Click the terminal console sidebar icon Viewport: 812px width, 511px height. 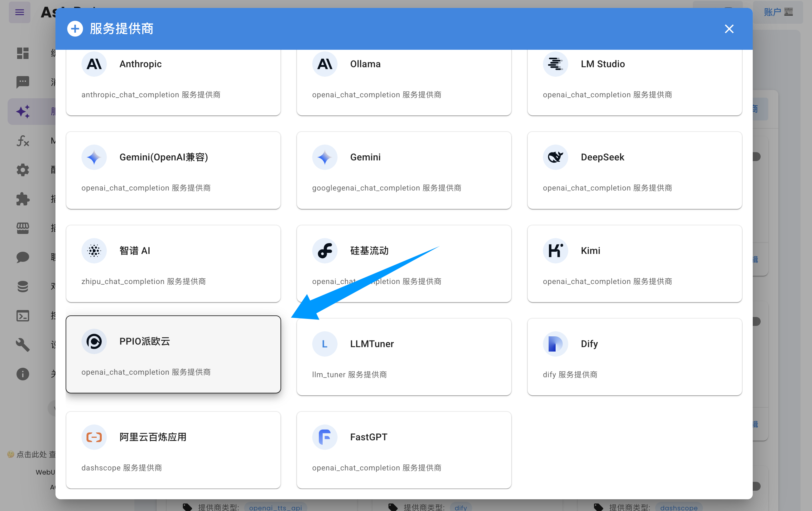(x=23, y=316)
